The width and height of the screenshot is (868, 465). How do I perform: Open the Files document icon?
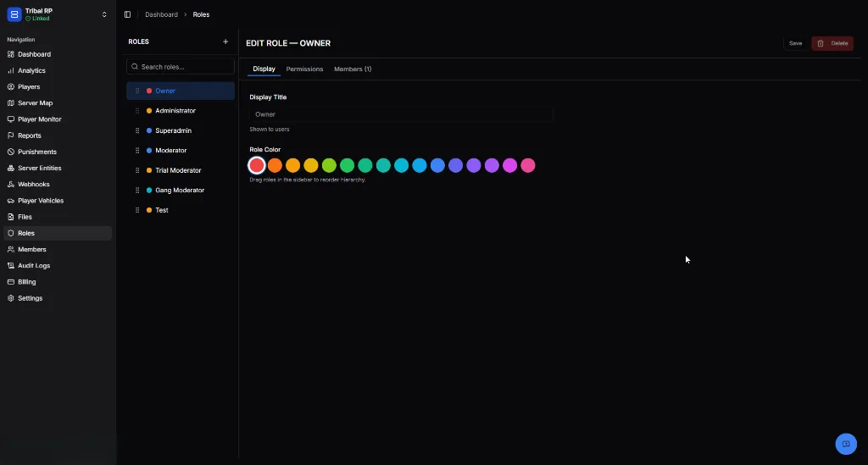(10, 217)
